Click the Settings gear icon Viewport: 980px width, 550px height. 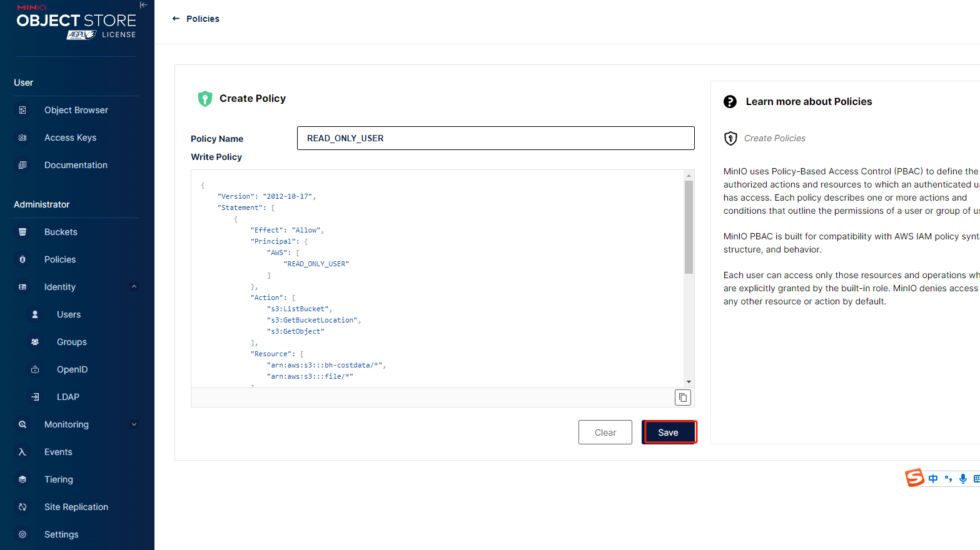tap(23, 534)
